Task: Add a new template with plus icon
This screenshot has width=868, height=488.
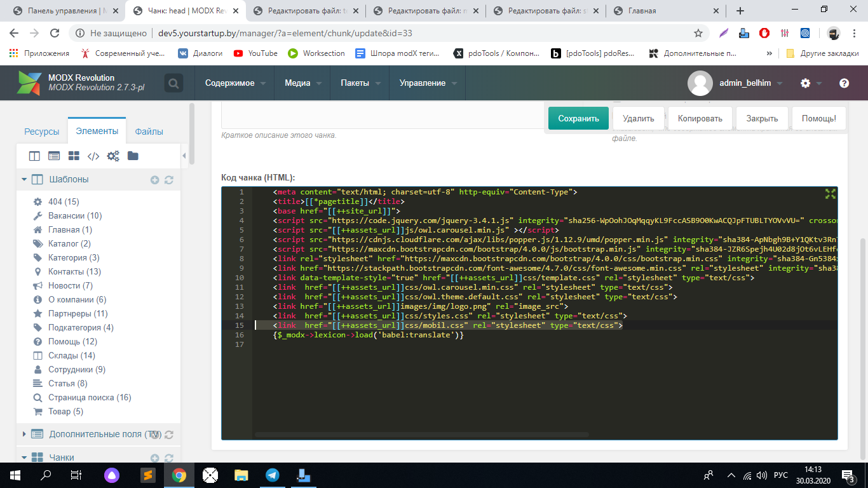Action: click(154, 180)
